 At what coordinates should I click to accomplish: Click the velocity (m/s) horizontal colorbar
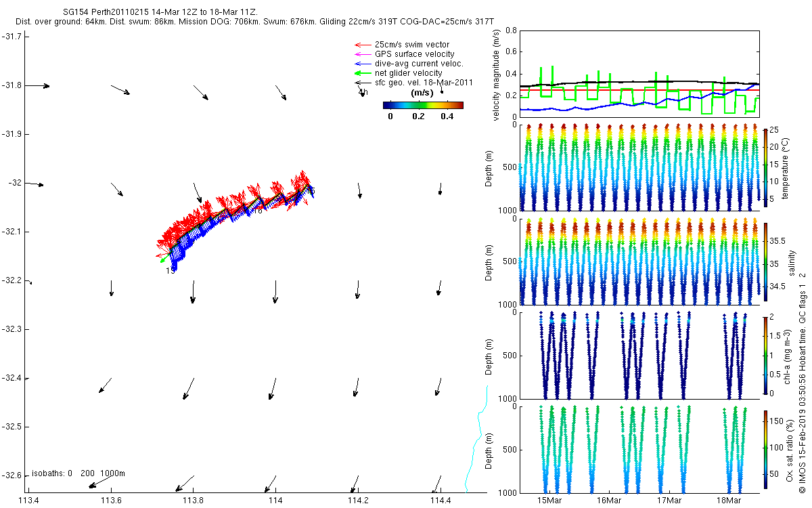[x=423, y=105]
